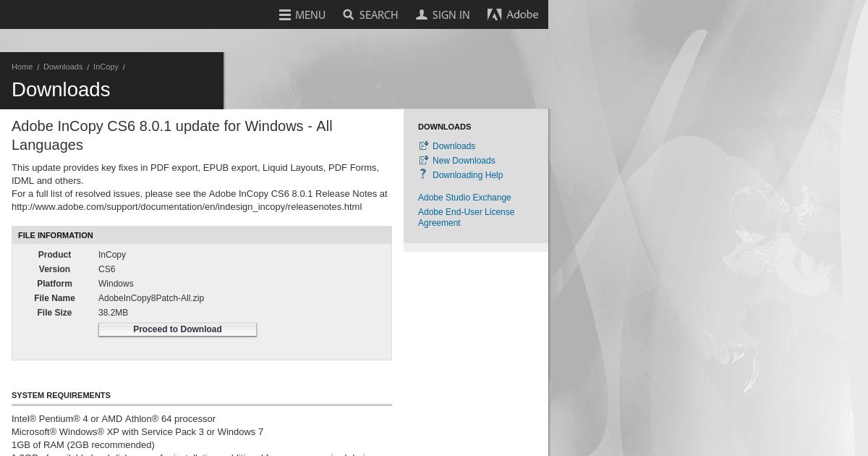Click the Intel Pentium 4 processor requirement line
The width and height of the screenshot is (868, 456).
[114, 419]
